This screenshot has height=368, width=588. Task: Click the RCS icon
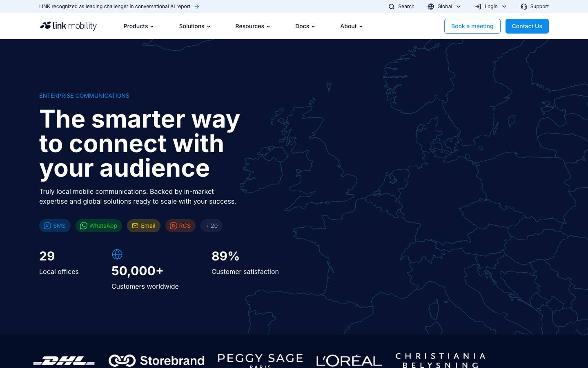coord(174,226)
